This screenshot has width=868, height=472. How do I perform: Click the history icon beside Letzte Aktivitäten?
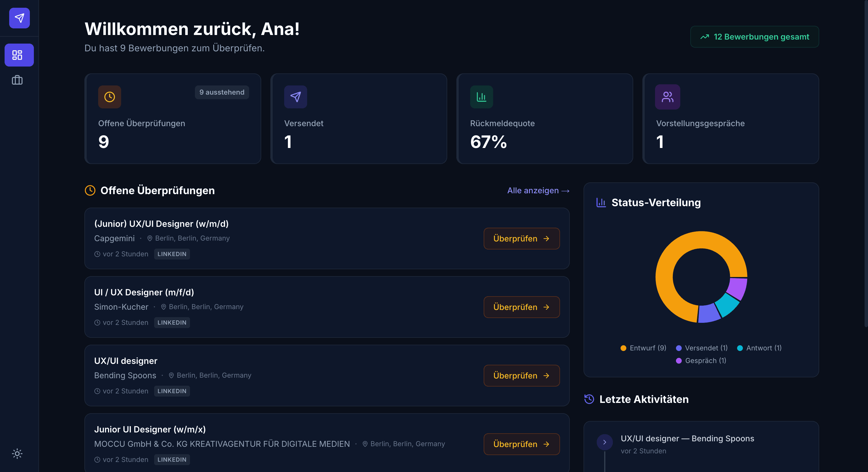click(x=589, y=399)
